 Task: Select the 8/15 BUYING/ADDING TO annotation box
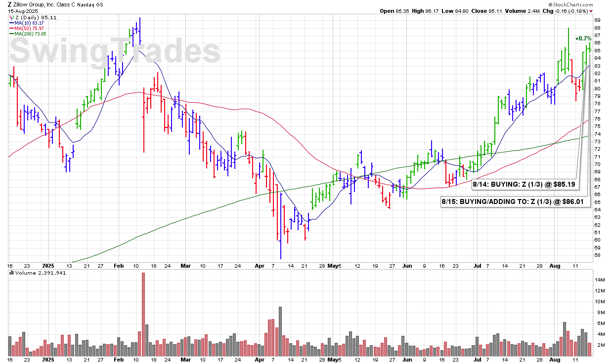(516, 202)
